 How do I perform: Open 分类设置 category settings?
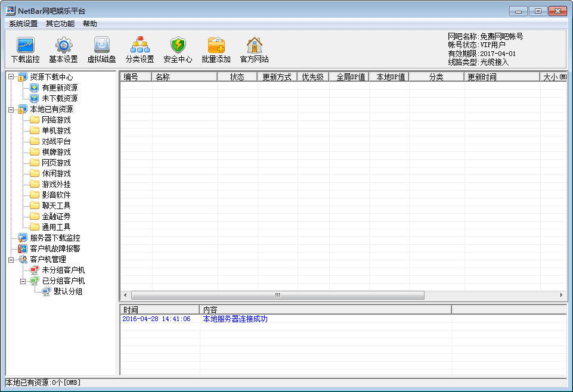140,50
